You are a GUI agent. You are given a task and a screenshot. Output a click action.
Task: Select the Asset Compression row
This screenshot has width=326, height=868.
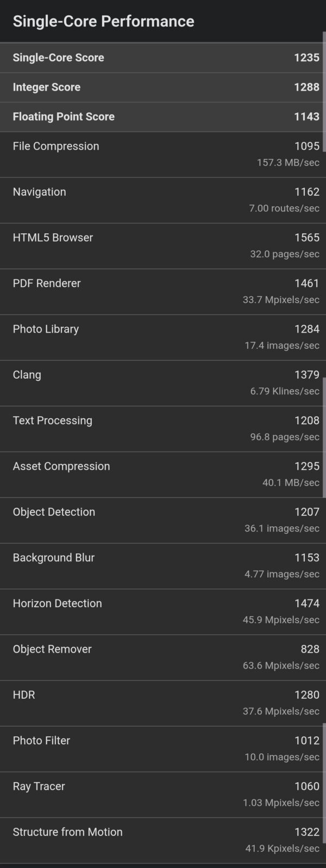tap(163, 474)
